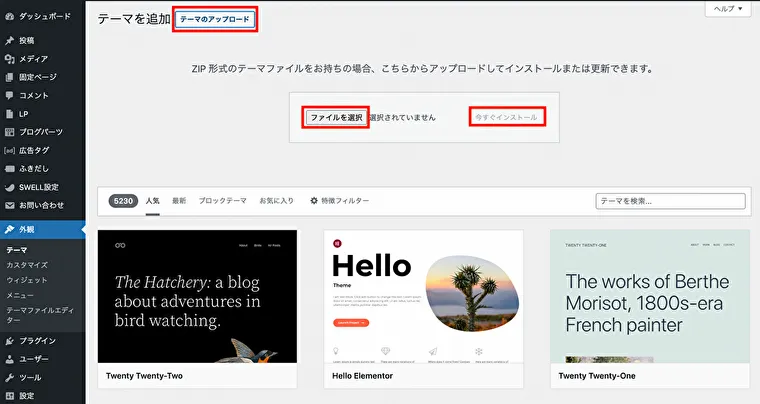Click the ファイルを選択 button

pos(336,118)
